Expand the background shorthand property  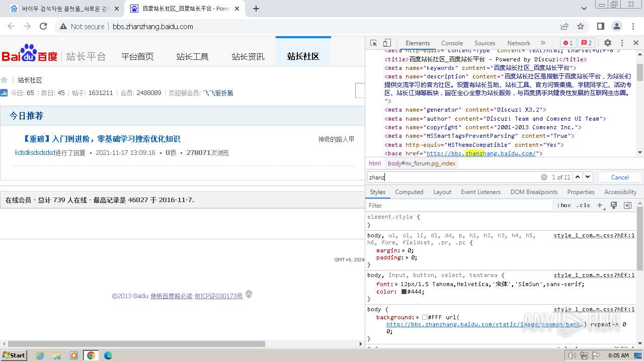[419, 317]
